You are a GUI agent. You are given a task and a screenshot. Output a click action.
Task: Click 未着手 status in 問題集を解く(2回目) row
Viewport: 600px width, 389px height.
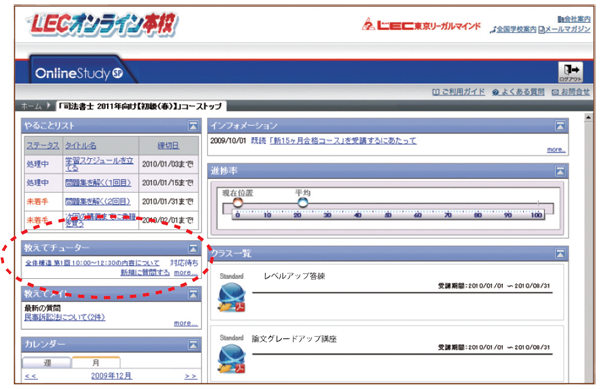point(38,201)
